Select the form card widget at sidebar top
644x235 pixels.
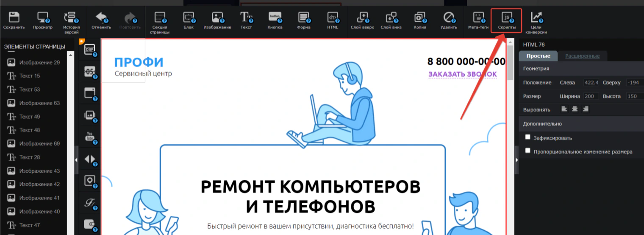(90, 50)
